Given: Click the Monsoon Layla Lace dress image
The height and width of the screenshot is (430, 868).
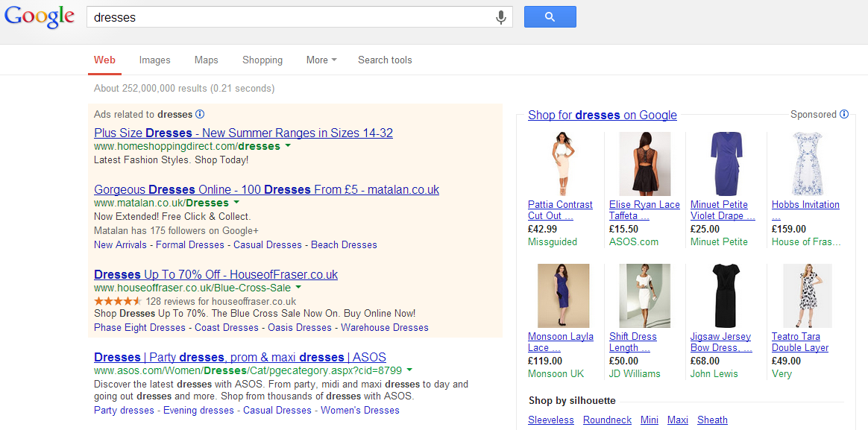Looking at the screenshot, I should pyautogui.click(x=564, y=296).
